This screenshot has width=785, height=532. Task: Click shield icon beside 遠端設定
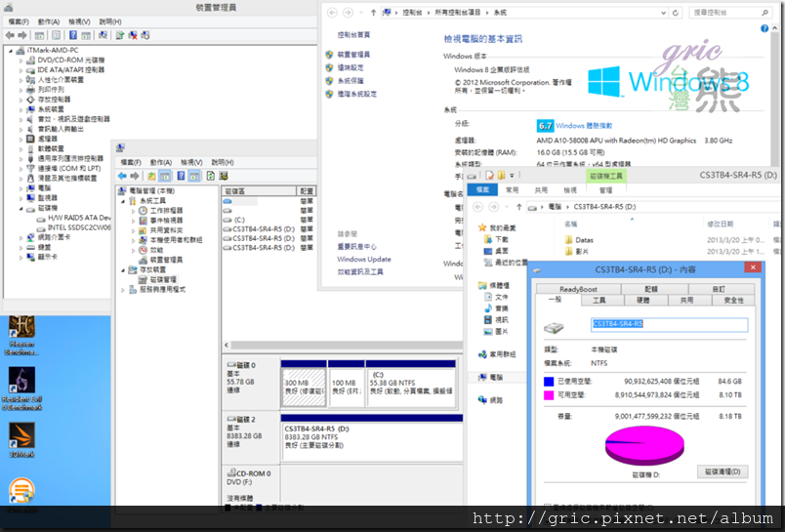[x=329, y=67]
